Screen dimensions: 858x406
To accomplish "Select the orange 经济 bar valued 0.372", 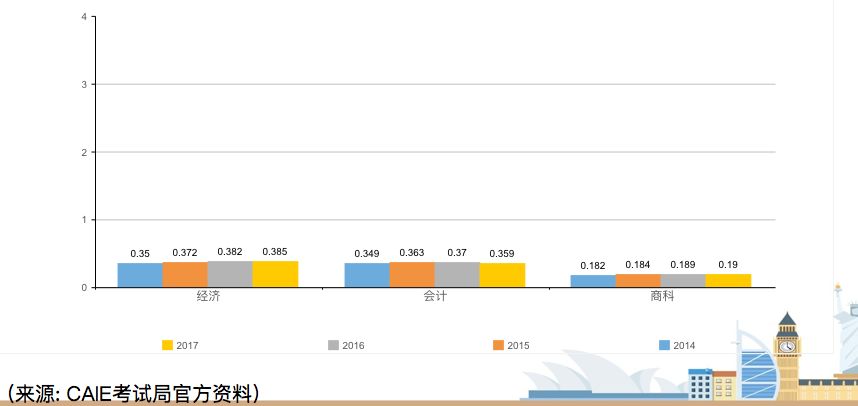I will point(185,274).
